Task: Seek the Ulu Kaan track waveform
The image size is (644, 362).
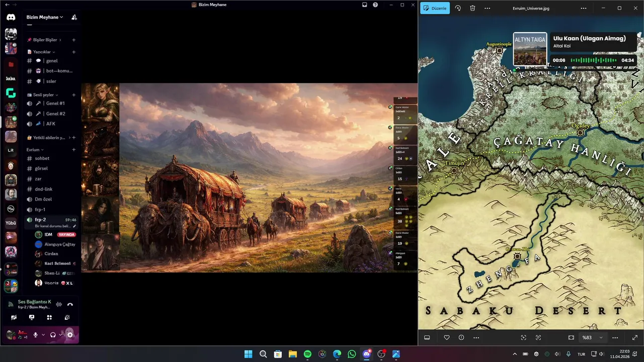Action: point(594,60)
